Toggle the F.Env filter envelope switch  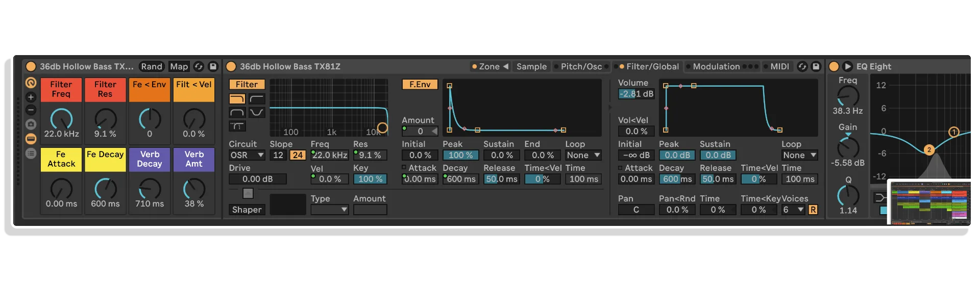(x=420, y=85)
